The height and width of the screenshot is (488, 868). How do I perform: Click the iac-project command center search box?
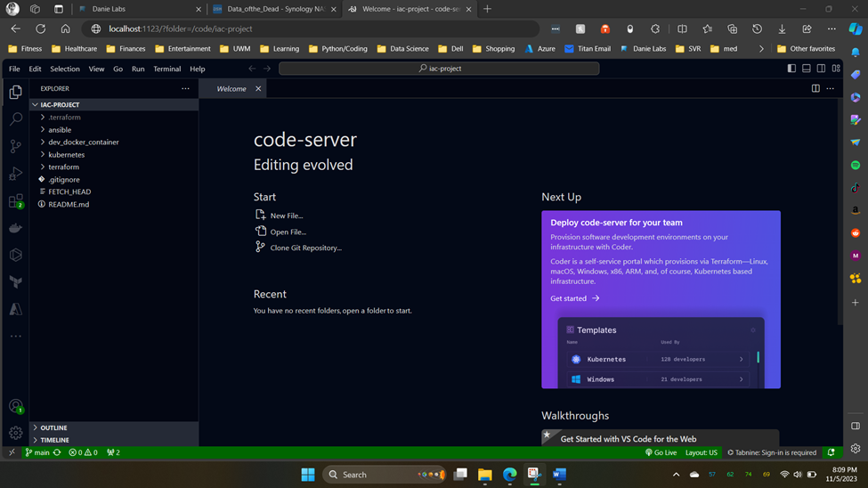click(439, 69)
